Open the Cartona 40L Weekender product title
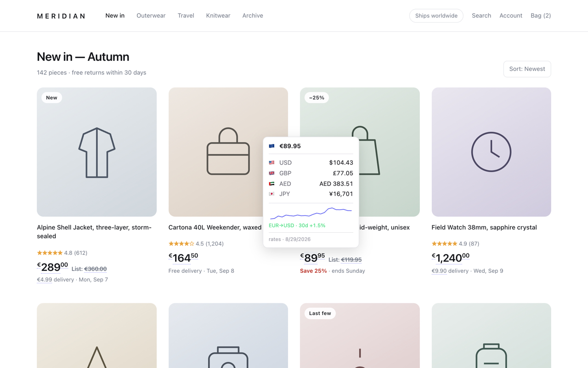The height and width of the screenshot is (368, 588). pos(215,227)
